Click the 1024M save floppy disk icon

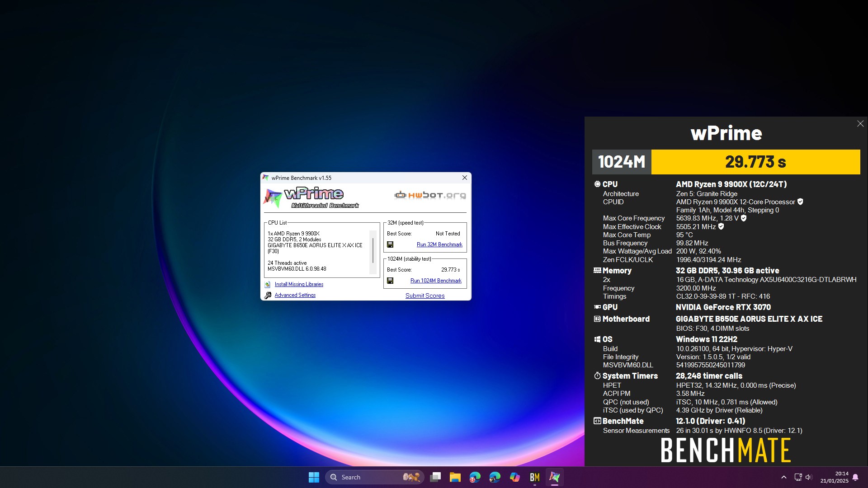[390, 281]
